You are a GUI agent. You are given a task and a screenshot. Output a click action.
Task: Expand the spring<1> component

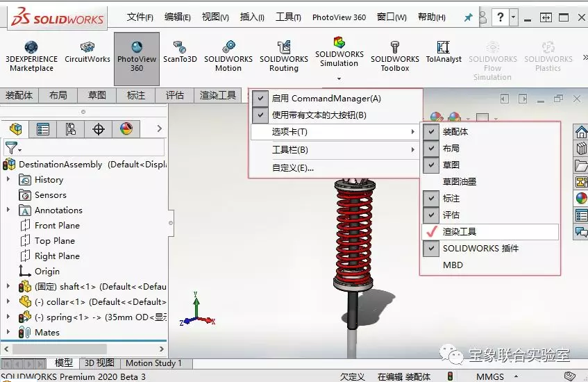point(8,317)
